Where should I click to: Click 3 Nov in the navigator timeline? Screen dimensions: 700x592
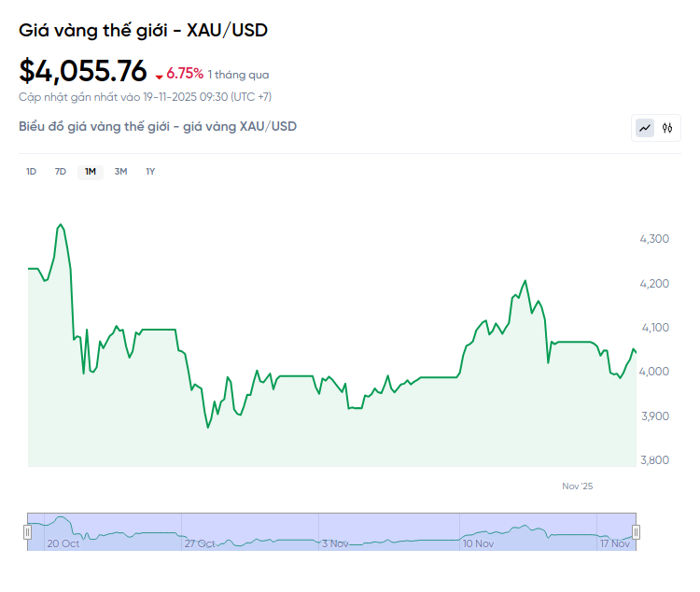336,543
